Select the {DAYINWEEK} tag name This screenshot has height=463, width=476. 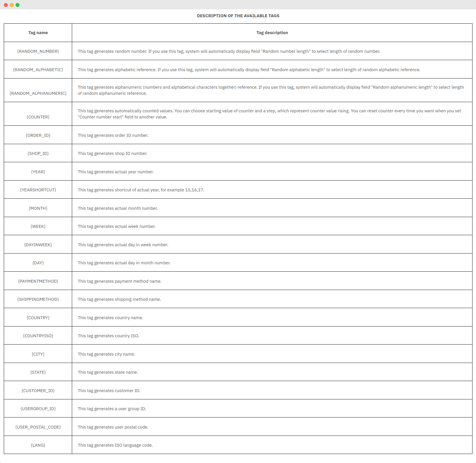coord(38,245)
